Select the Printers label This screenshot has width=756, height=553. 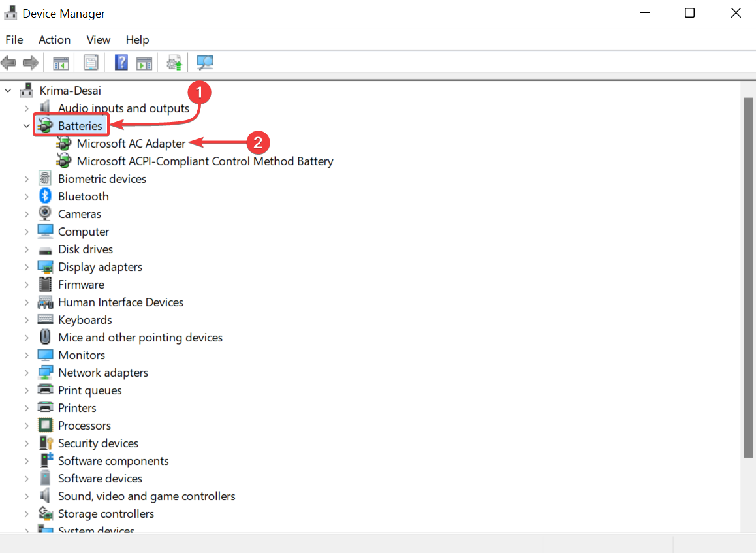pyautogui.click(x=77, y=408)
